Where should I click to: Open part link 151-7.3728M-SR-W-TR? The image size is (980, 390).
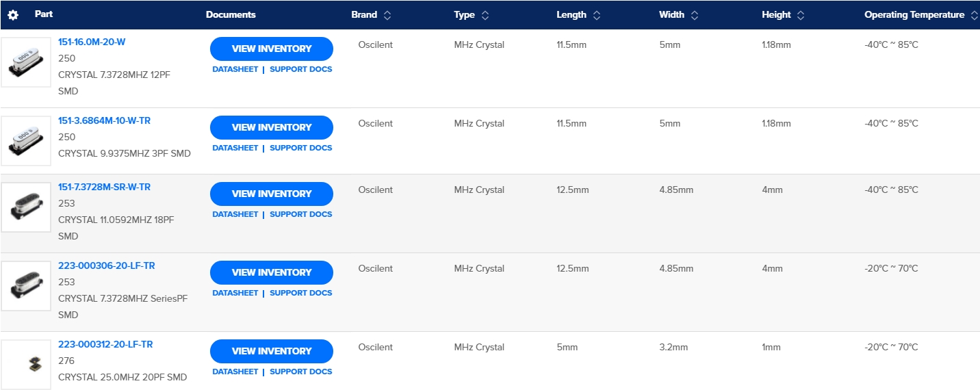[104, 187]
